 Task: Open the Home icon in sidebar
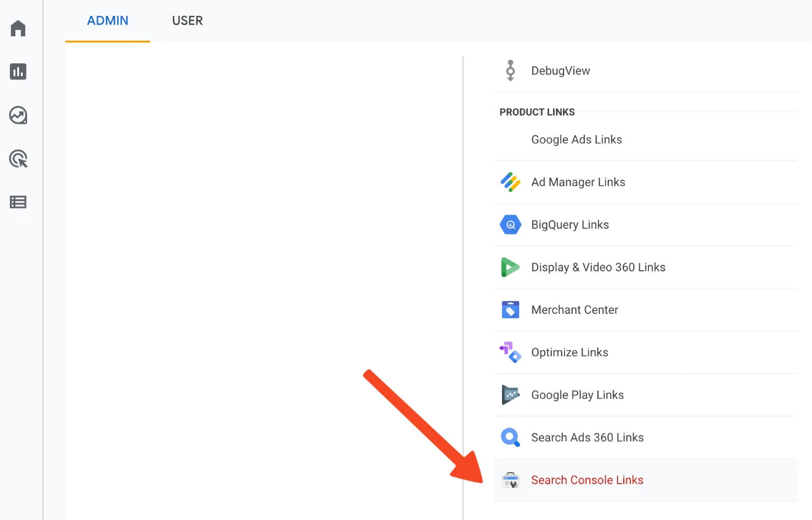click(x=18, y=28)
